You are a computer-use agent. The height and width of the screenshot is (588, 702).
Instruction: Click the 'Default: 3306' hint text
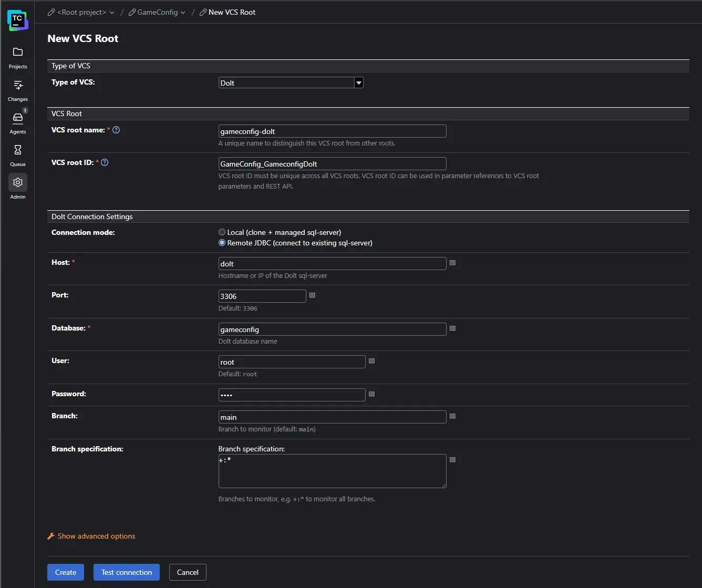[238, 308]
